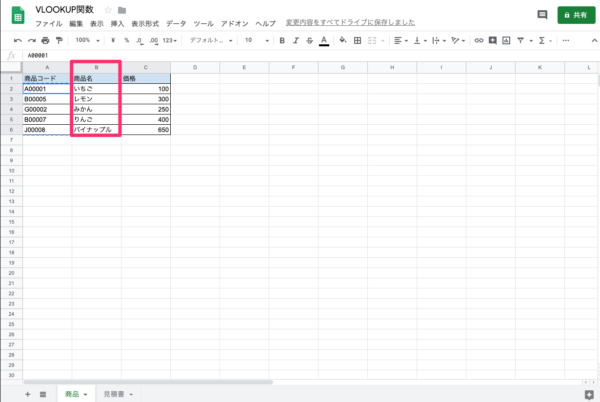Open the ヘルプ menu
This screenshot has height=402, width=600.
tap(266, 24)
